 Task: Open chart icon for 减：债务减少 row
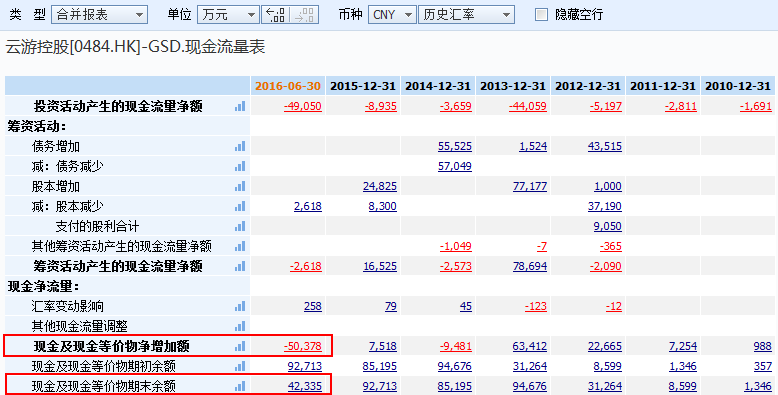[x=240, y=166]
